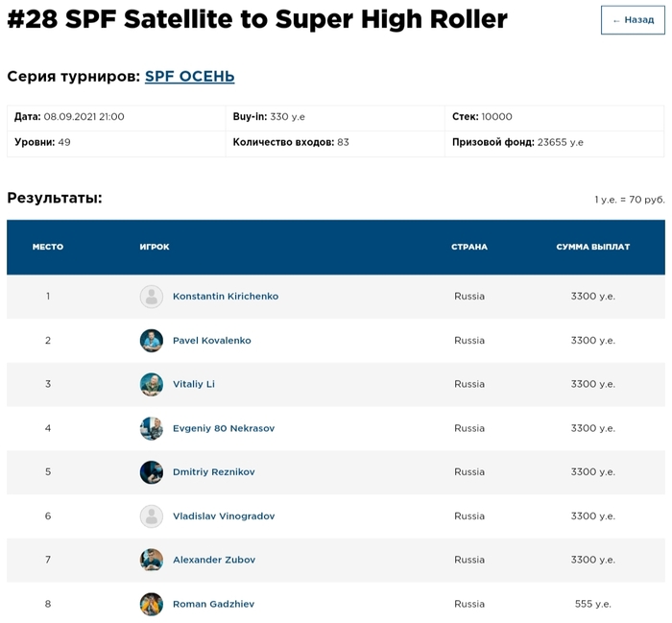The image size is (672, 623).
Task: Click Konstantin Kirichenko's avatar icon
Action: 152,297
